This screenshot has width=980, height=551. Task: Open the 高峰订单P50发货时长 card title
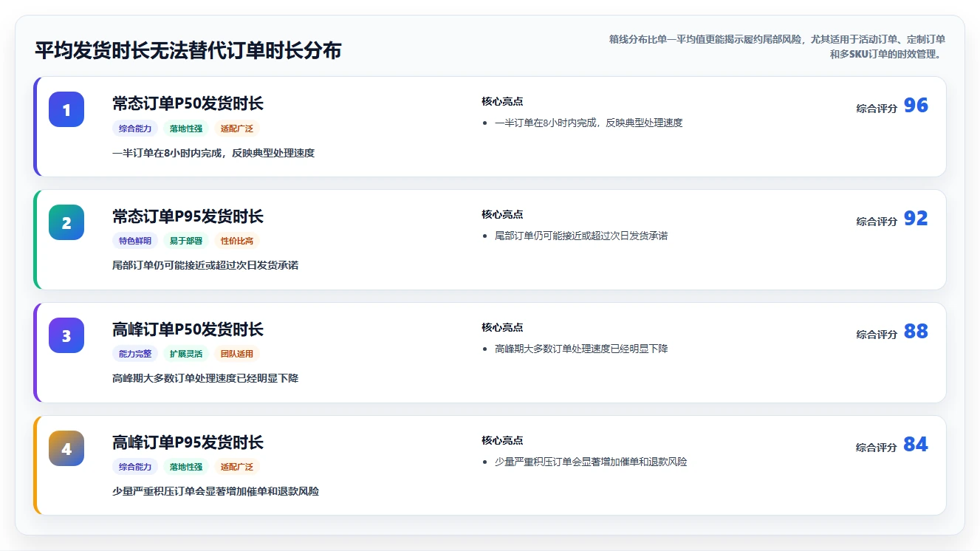[188, 329]
